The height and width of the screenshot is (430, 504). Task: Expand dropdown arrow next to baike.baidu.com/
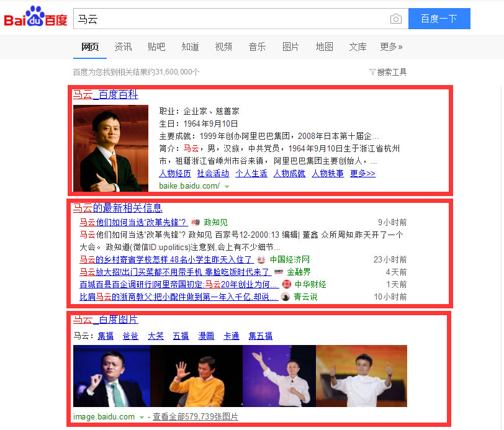[x=227, y=187]
